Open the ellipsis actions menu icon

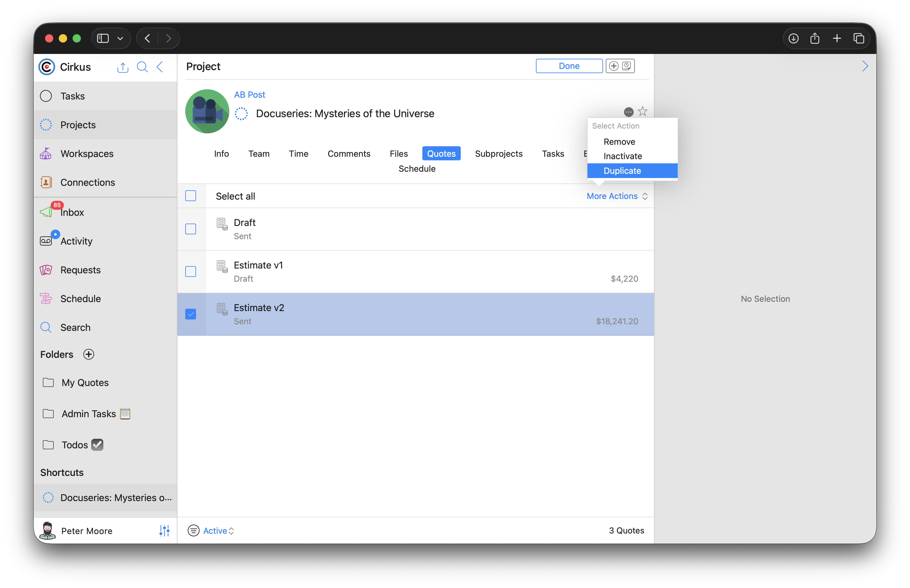[629, 112]
